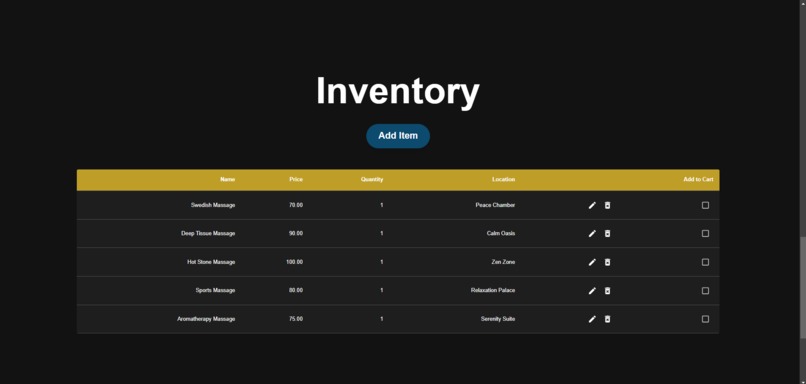Viewport: 806px width, 384px height.
Task: Click the Quantity column header
Action: click(372, 179)
